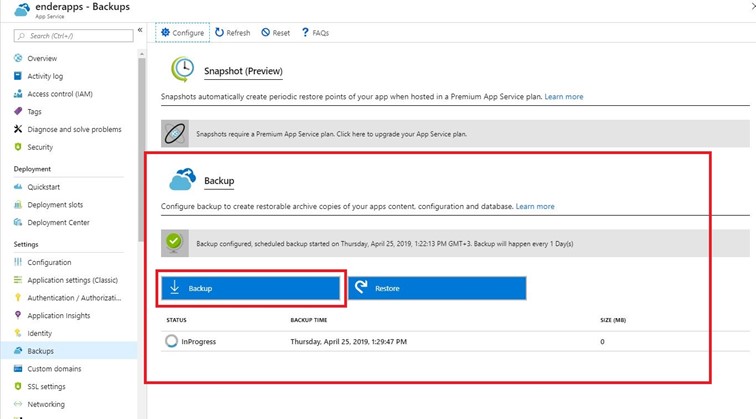Click the Backup configured status banner
Viewport: 756px width, 419px height.
[455, 243]
